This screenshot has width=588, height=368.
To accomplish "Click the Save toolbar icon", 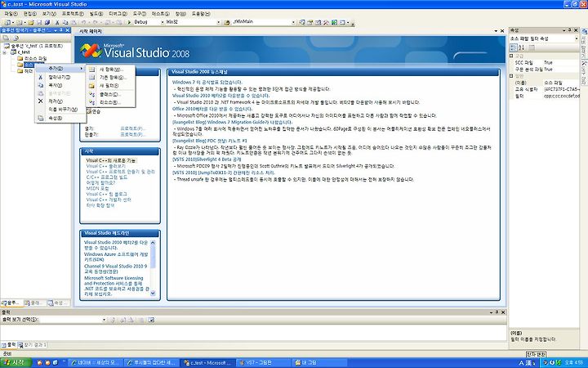I will 39,23.
